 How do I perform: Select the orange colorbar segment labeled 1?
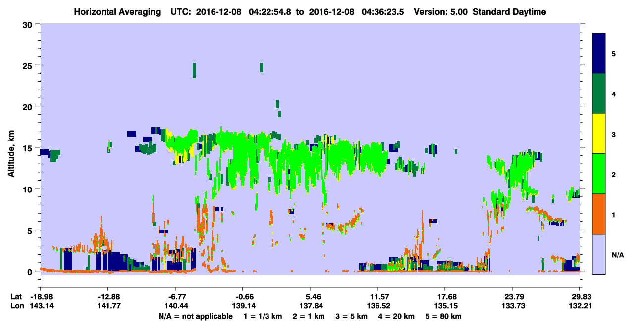[599, 214]
